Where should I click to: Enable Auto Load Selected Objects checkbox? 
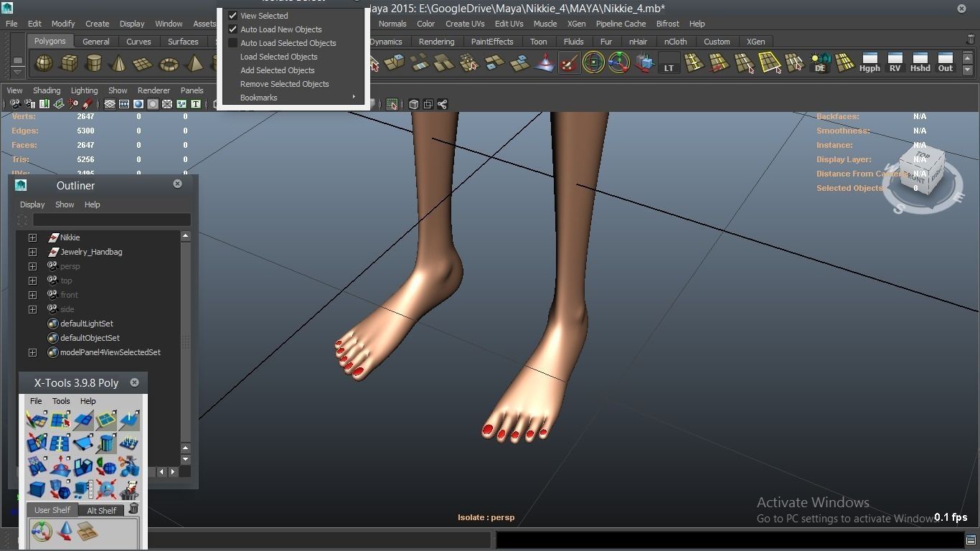tap(232, 43)
